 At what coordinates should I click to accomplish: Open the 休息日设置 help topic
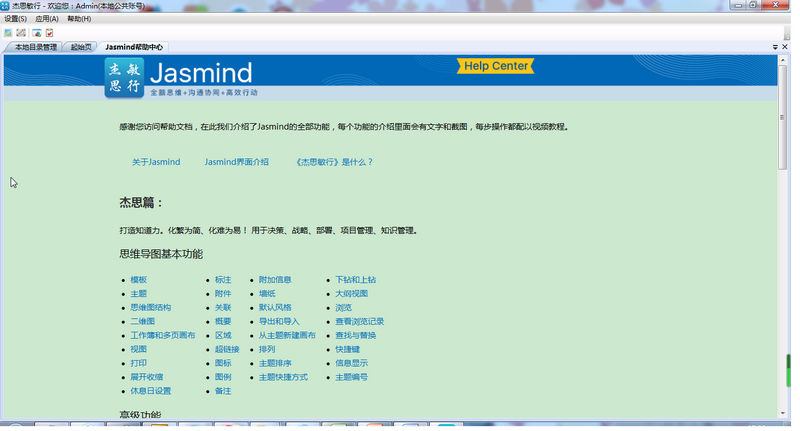click(151, 391)
